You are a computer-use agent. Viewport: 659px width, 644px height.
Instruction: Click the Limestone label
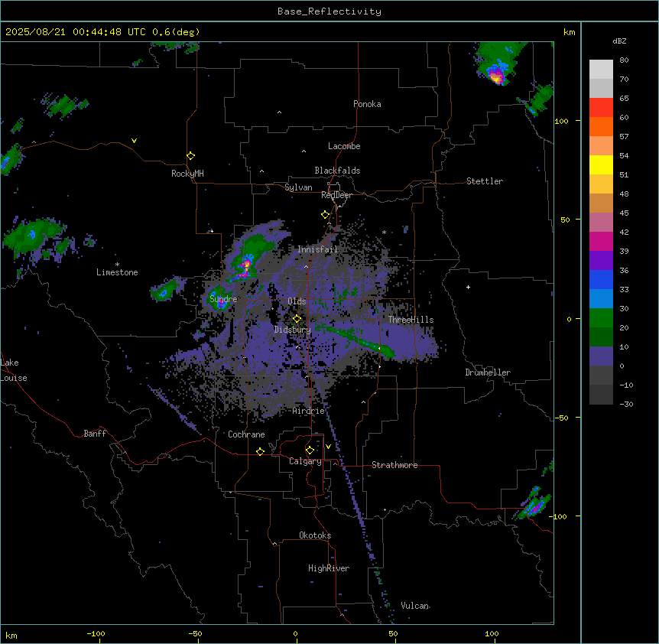click(x=117, y=272)
